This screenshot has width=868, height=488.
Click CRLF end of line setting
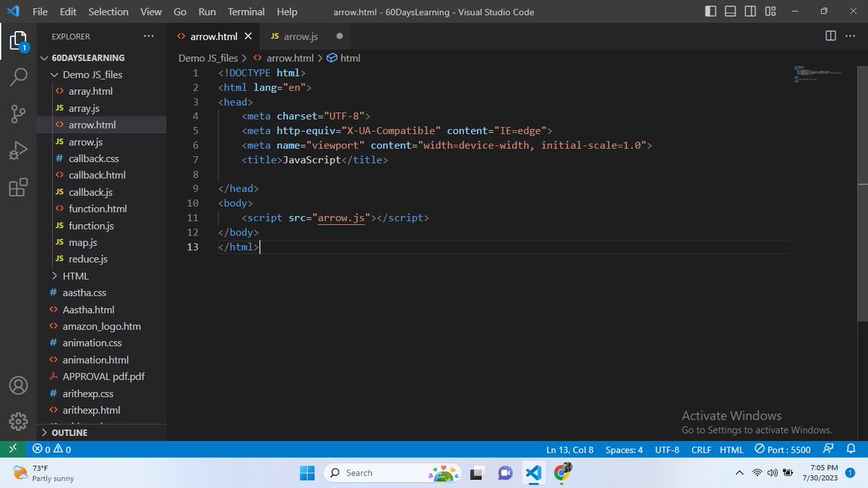[x=701, y=449]
